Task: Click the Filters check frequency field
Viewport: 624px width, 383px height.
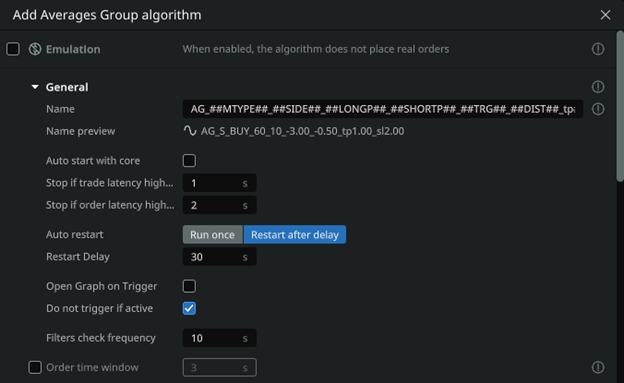Action: tap(219, 338)
